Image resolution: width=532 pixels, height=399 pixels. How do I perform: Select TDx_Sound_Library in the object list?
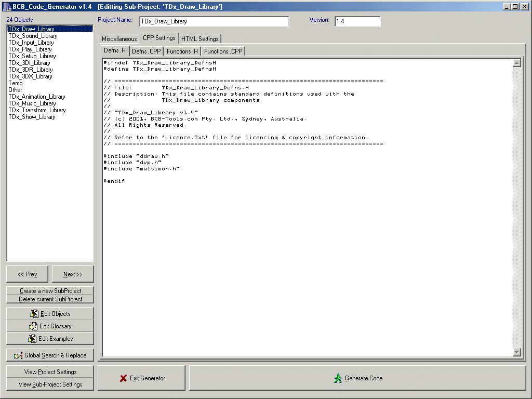tap(33, 36)
